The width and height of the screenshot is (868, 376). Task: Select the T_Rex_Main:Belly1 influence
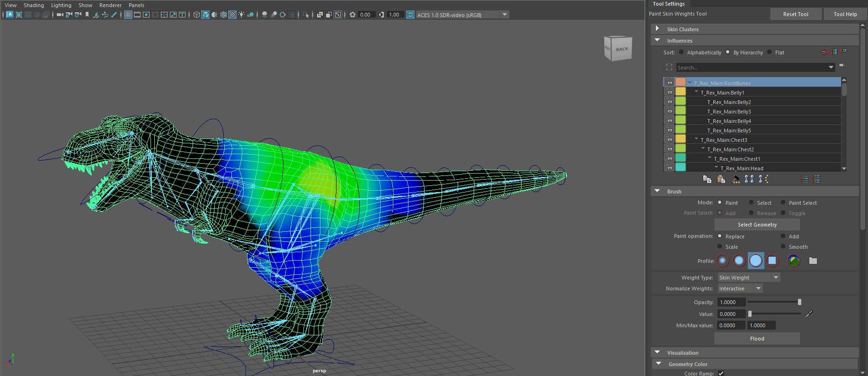point(722,93)
